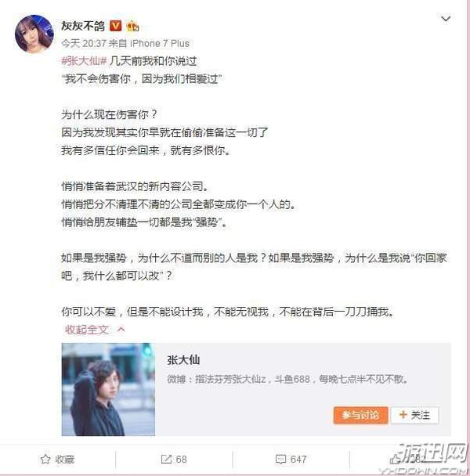470x476 pixels.
Task: Open the 张大仙 topic card photo
Action: pyautogui.click(x=108, y=389)
